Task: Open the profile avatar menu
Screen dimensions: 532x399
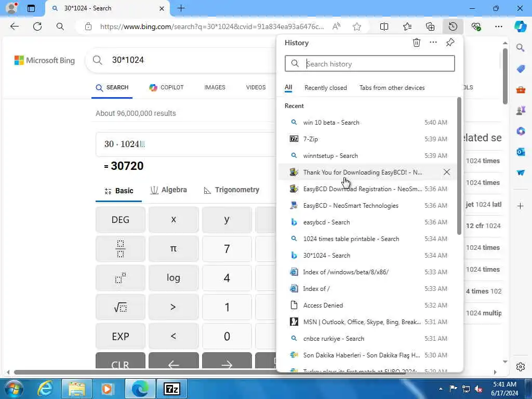Action: click(12, 8)
